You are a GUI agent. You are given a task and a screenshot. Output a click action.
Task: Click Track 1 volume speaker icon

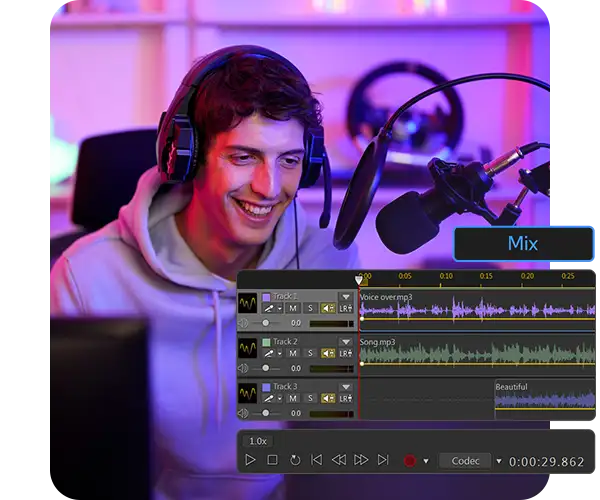click(x=243, y=323)
